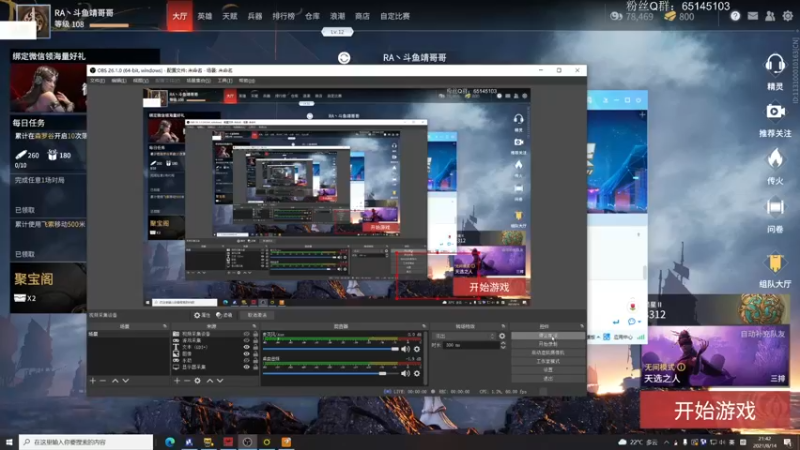Move source up in OBS sources panel
This screenshot has height=450, width=800.
tap(210, 381)
